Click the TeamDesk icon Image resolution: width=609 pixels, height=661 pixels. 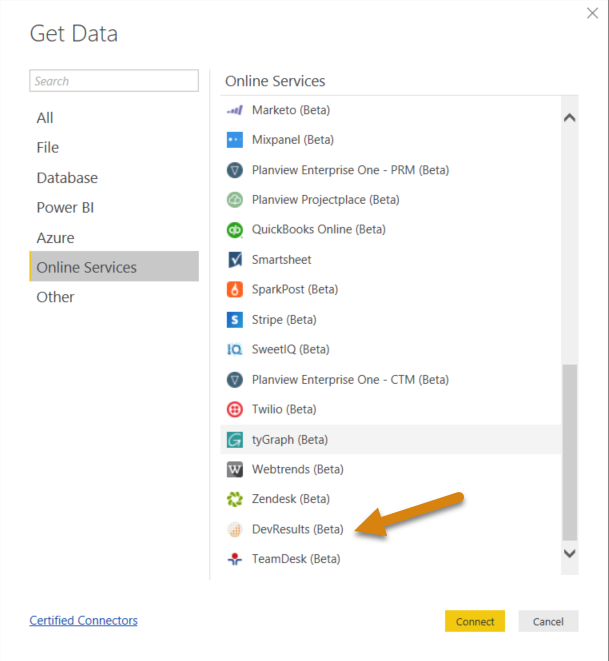(235, 559)
